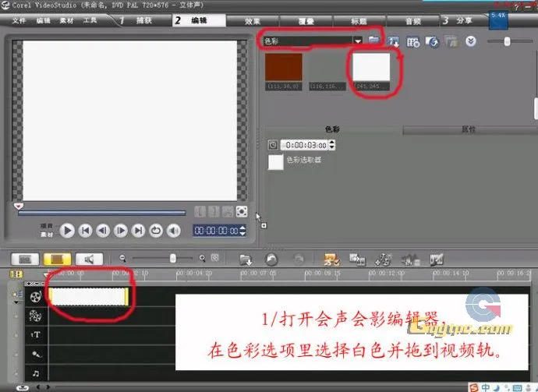Open the 工具 menu

coord(90,20)
